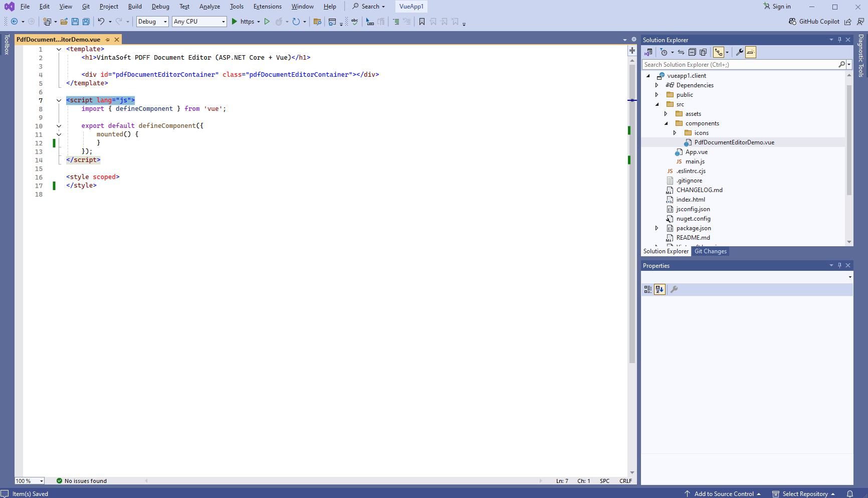Toggle file nesting in Solution Explorer
This screenshot has width=868, height=498.
tap(719, 52)
